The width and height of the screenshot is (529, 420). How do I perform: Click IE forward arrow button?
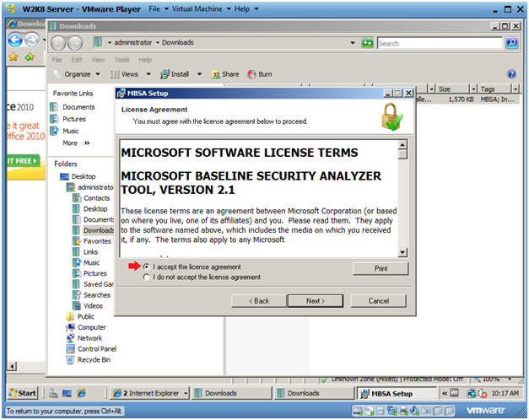pyautogui.click(x=32, y=40)
